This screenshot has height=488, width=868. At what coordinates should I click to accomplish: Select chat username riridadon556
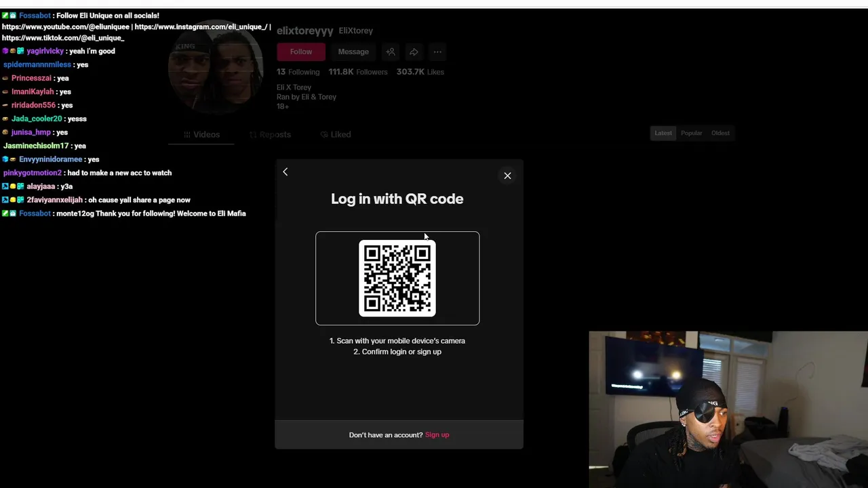pos(33,105)
